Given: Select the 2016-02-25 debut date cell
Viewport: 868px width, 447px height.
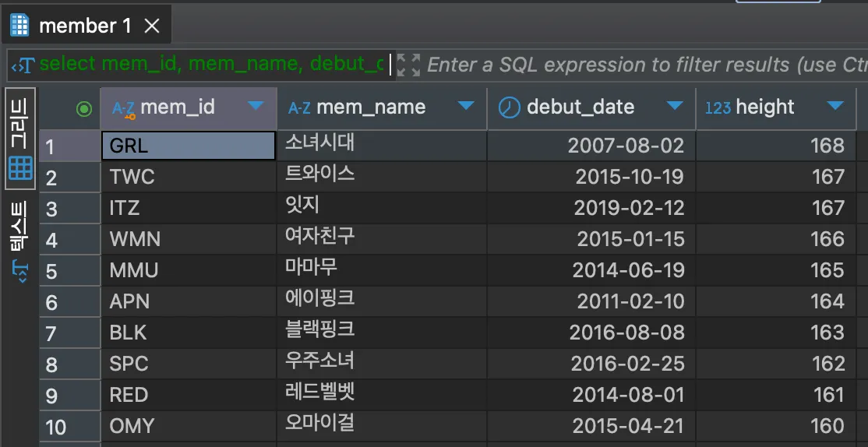Looking at the screenshot, I should point(591,364).
